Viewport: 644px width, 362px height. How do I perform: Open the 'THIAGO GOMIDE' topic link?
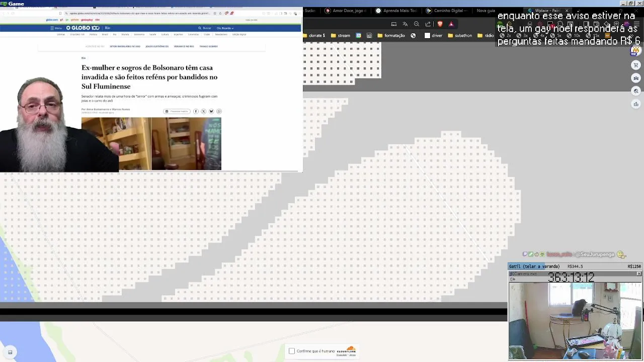coord(208,46)
